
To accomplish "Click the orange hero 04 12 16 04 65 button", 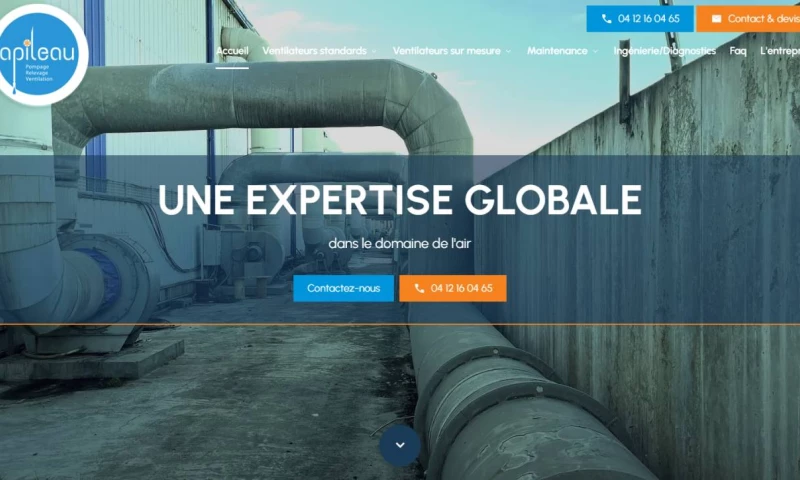I will (x=453, y=288).
